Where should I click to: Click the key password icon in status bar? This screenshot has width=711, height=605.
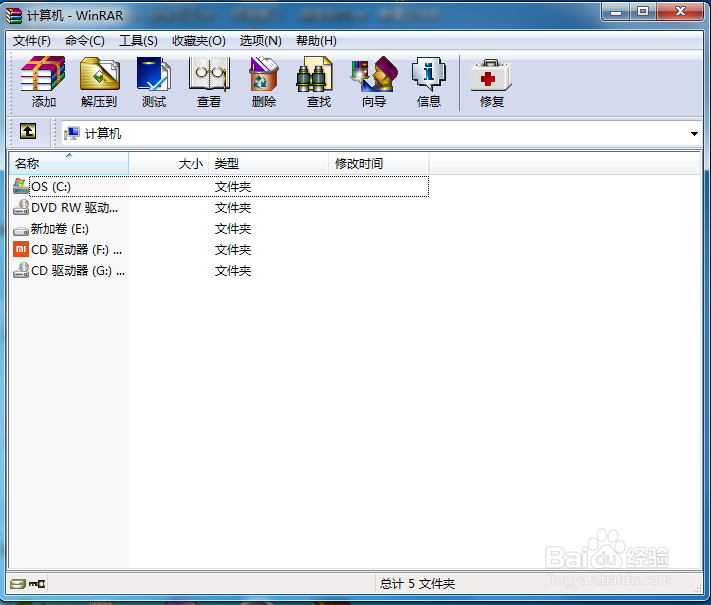tap(37, 584)
